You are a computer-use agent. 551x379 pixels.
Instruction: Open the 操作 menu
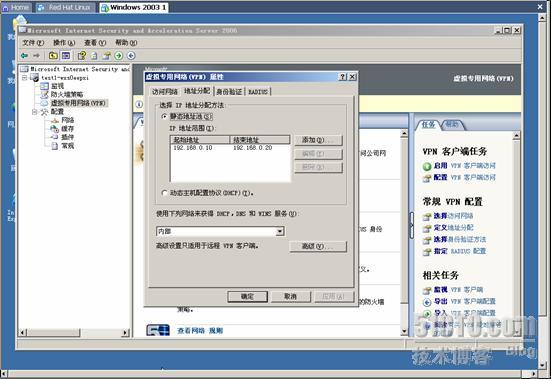pos(64,43)
